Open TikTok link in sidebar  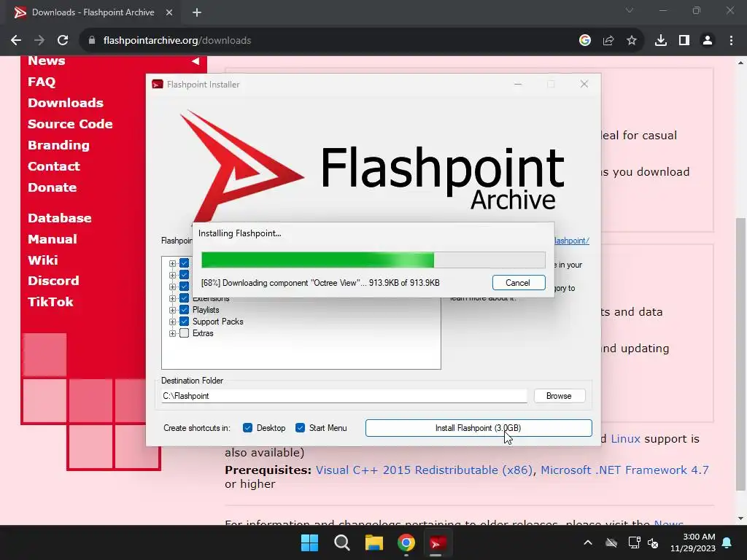coord(50,302)
